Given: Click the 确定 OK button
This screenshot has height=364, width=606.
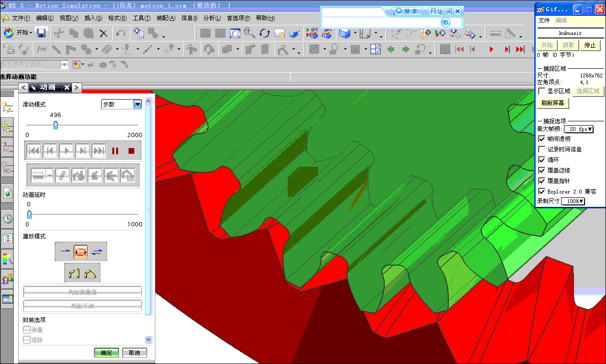Looking at the screenshot, I should pos(106,353).
